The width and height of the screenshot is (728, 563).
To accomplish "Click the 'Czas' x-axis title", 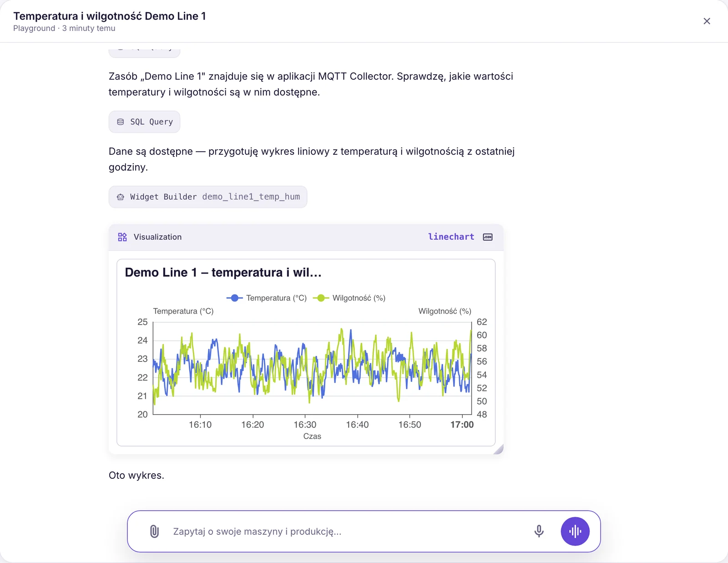I will click(x=312, y=436).
